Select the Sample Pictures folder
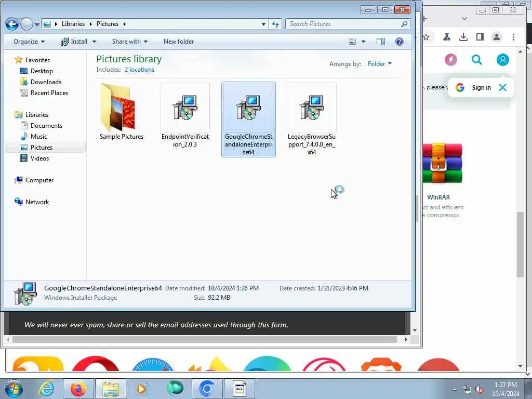 (x=122, y=112)
